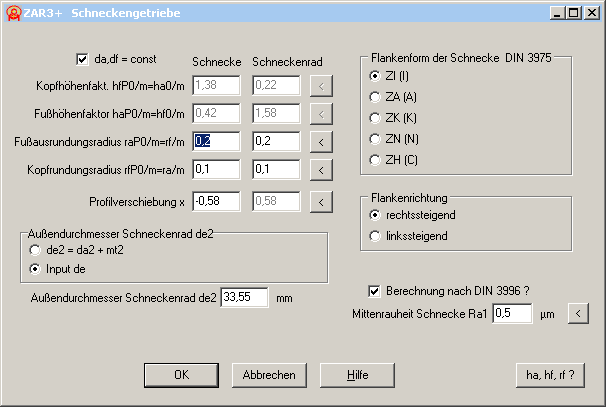Choose the ZK (K) flank form
606x407 pixels.
point(376,117)
